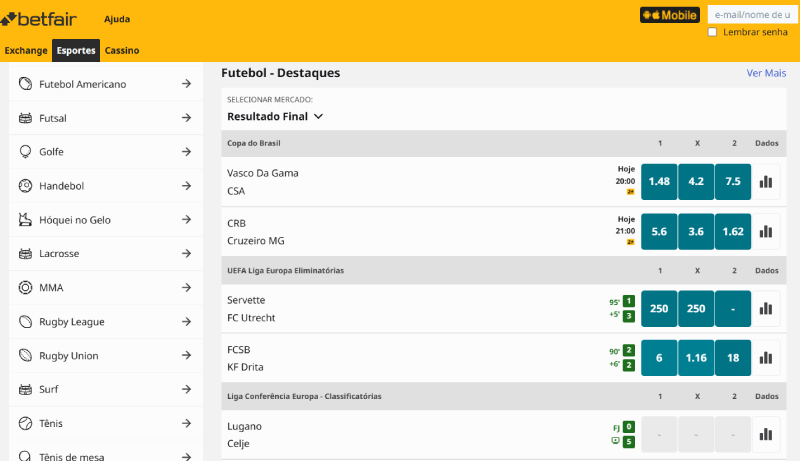Click live stream icon on Lugano match
Image resolution: width=800 pixels, height=461 pixels.
(615, 441)
